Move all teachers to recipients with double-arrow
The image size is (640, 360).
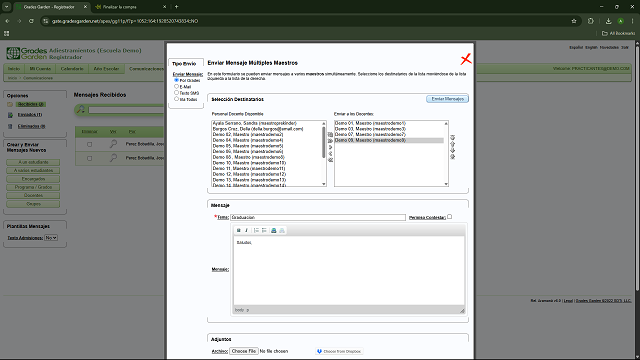click(330, 141)
